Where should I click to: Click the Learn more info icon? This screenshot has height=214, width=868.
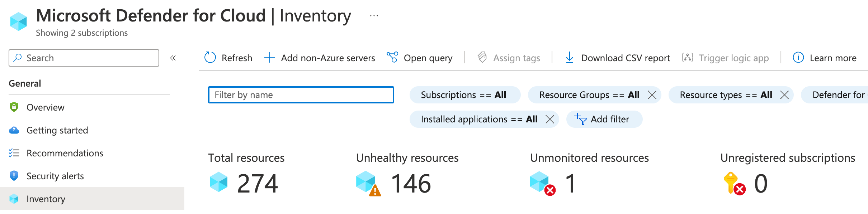pyautogui.click(x=798, y=58)
